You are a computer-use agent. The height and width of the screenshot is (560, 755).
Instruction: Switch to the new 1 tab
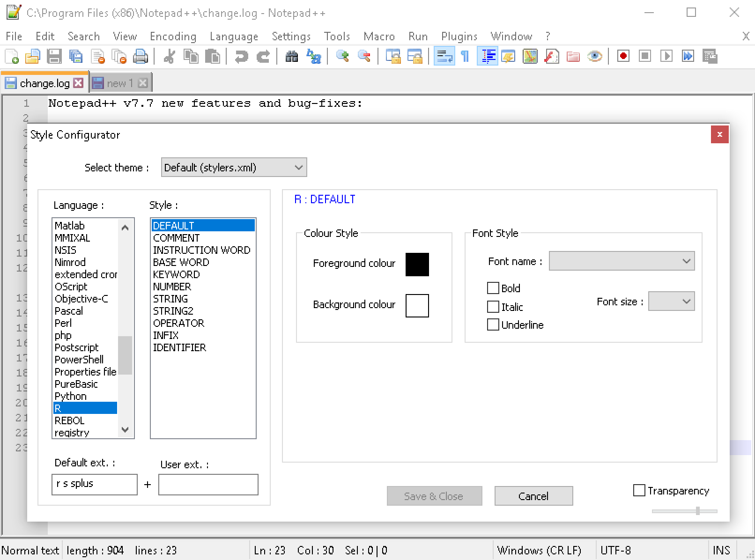click(x=121, y=82)
